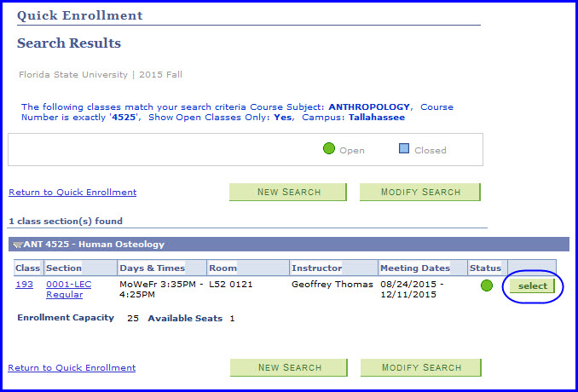Open the 0001-LEC Regular section link
Image resolution: width=578 pixels, height=392 pixels.
68,290
